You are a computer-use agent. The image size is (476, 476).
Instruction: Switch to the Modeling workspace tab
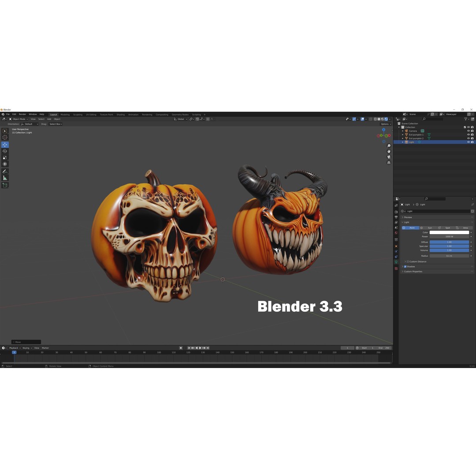coord(65,115)
